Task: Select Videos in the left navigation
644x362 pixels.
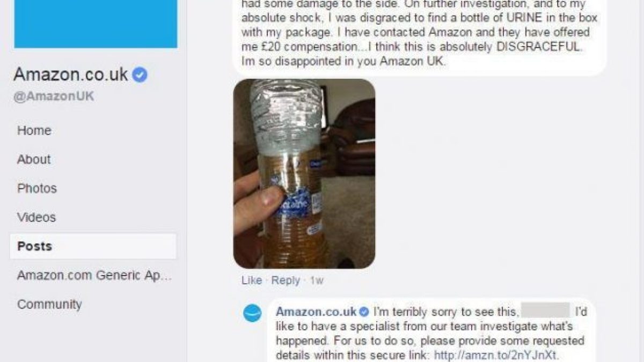Action: (36, 217)
